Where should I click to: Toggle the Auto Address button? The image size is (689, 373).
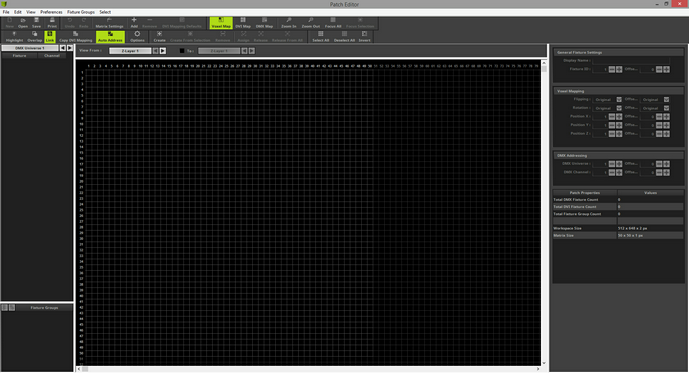coord(110,37)
